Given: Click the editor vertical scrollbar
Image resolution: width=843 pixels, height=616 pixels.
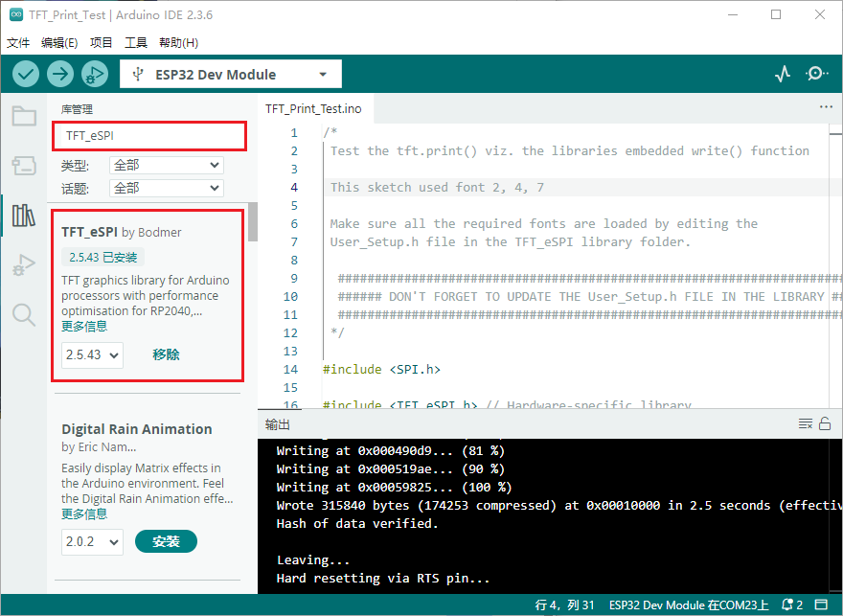Looking at the screenshot, I should [x=835, y=266].
